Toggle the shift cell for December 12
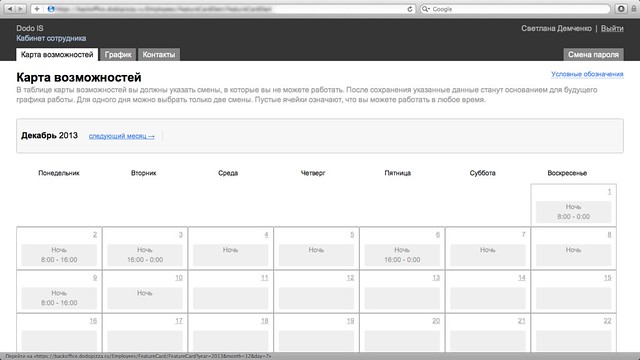 [x=316, y=298]
